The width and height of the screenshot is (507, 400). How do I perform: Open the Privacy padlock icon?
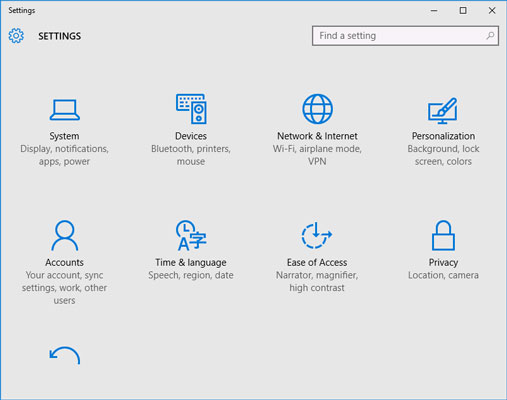point(443,235)
